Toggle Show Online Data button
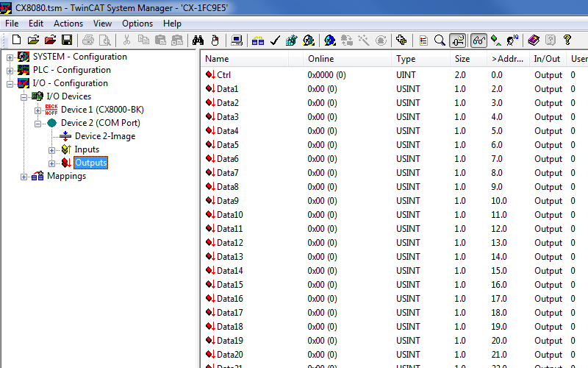 click(x=458, y=40)
